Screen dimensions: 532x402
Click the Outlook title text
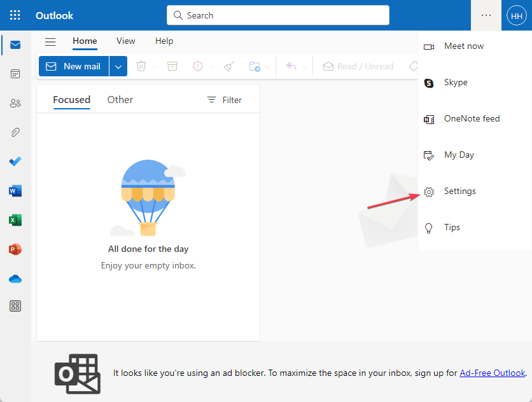click(54, 16)
